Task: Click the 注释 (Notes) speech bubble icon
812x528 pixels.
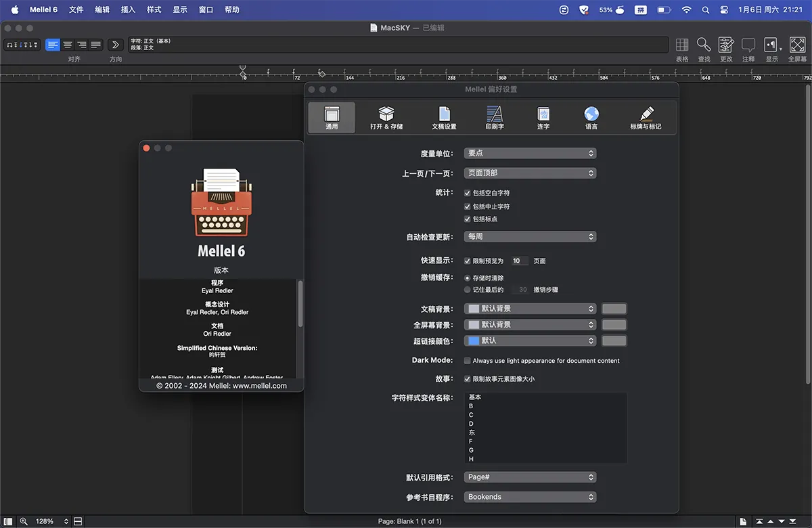Action: [748, 45]
